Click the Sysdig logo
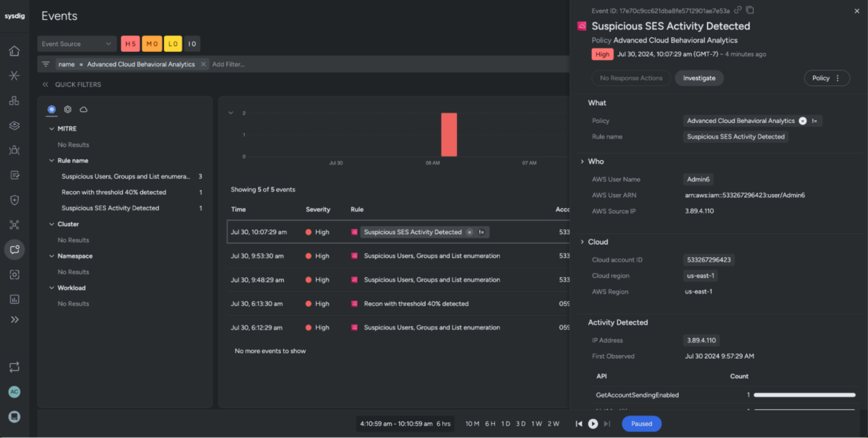 tap(14, 16)
